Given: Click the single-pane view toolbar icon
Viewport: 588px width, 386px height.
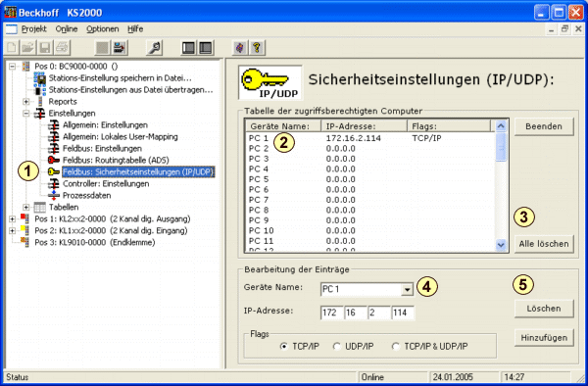Looking at the screenshot, I should tap(188, 48).
